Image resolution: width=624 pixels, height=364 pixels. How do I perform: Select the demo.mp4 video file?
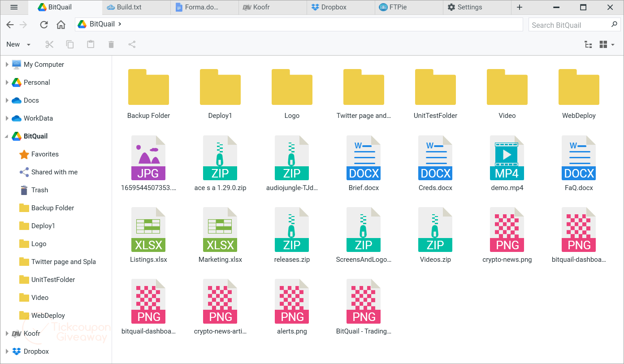point(507,164)
